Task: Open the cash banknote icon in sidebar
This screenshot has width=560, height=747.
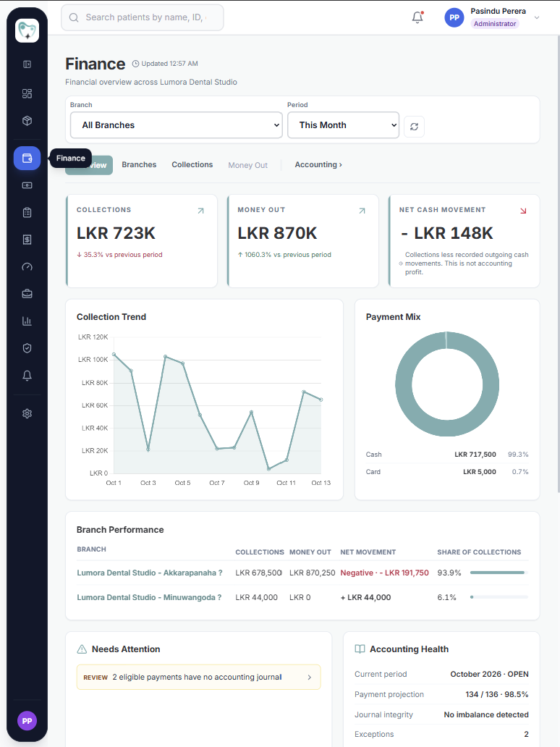Action: [27, 185]
